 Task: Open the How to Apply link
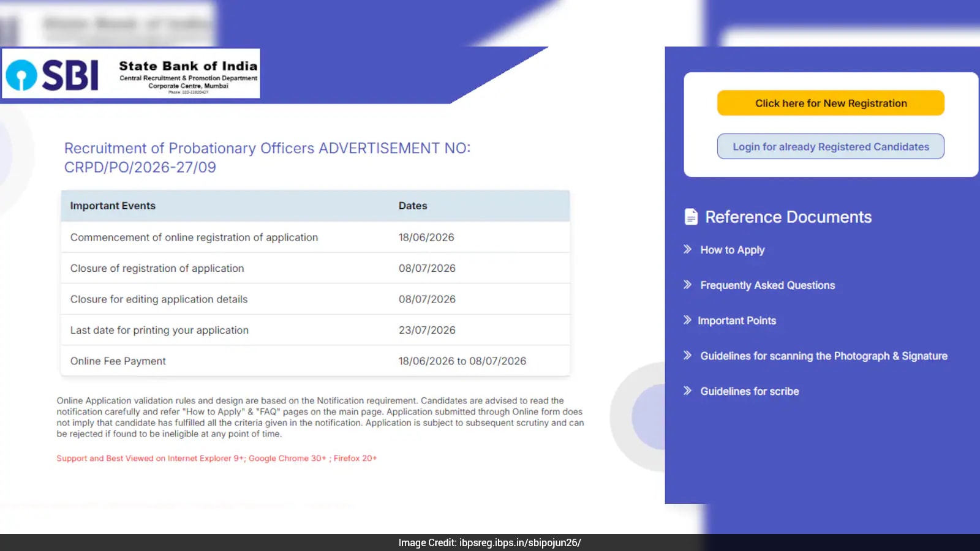[733, 250]
